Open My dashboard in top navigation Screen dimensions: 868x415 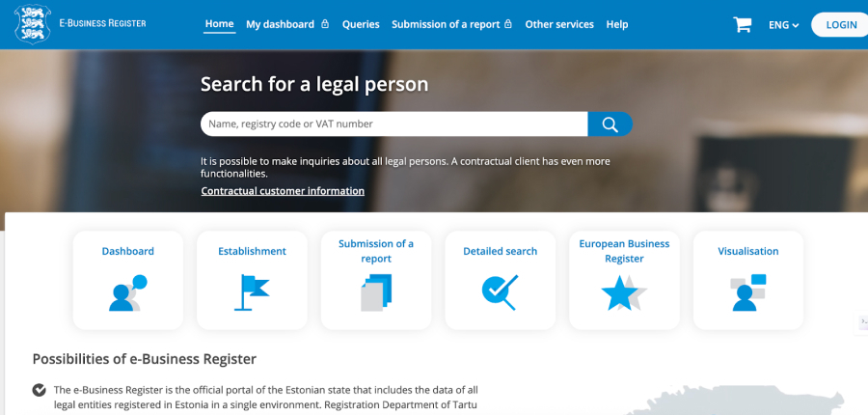[x=280, y=24]
